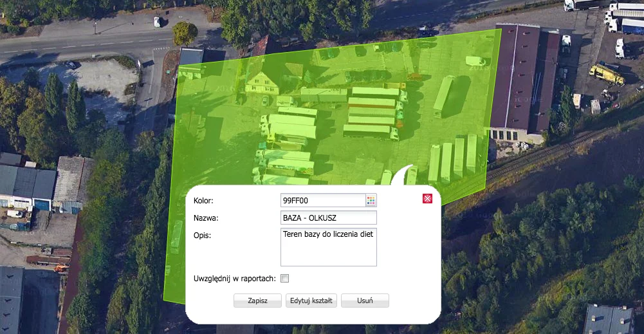The height and width of the screenshot is (334, 644).
Task: Click the Opis description text area
Action: coord(329,247)
